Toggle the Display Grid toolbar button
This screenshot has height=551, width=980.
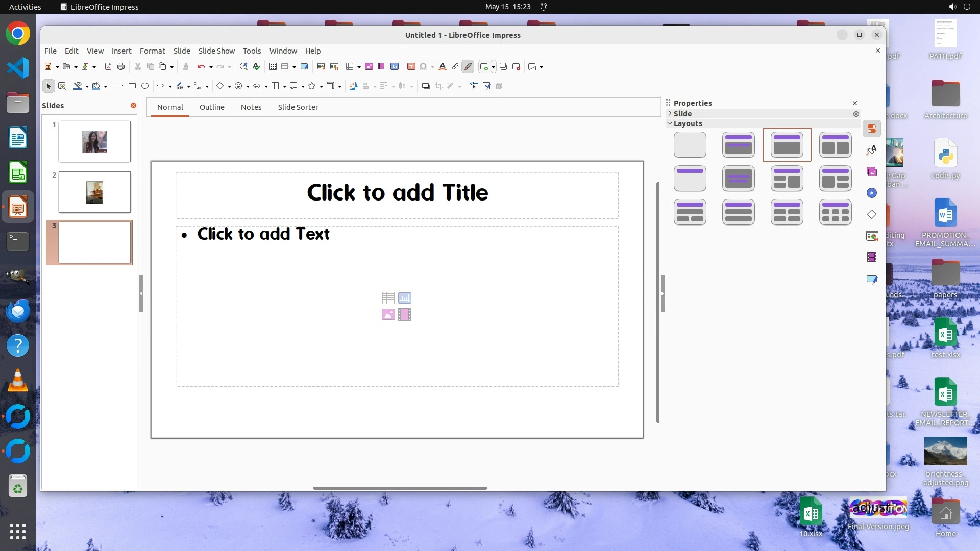273,67
